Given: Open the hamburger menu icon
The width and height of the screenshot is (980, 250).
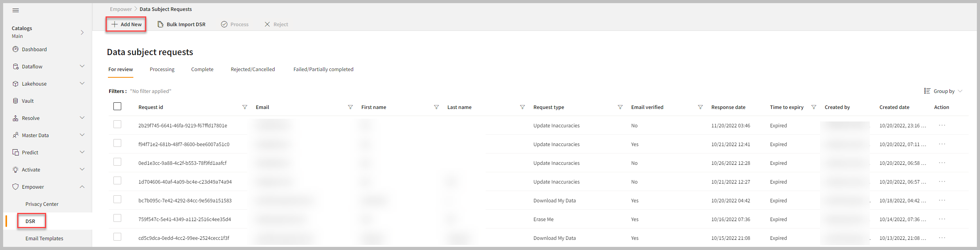Looking at the screenshot, I should [x=16, y=10].
